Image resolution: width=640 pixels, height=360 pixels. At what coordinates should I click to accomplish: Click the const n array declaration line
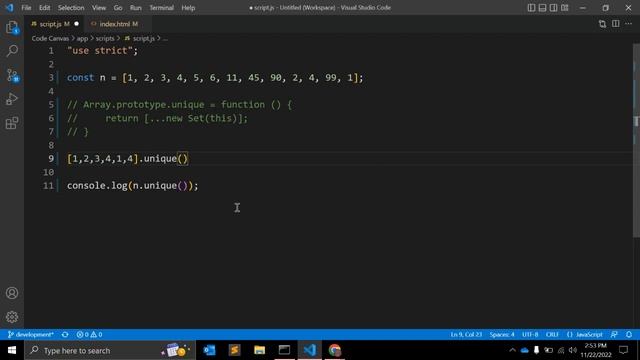tap(215, 78)
